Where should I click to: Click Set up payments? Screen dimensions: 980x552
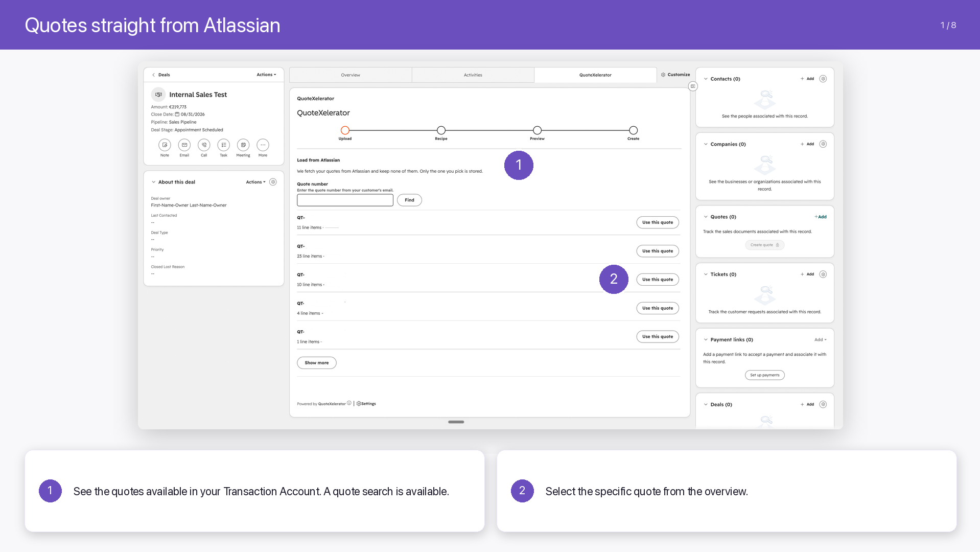(765, 375)
